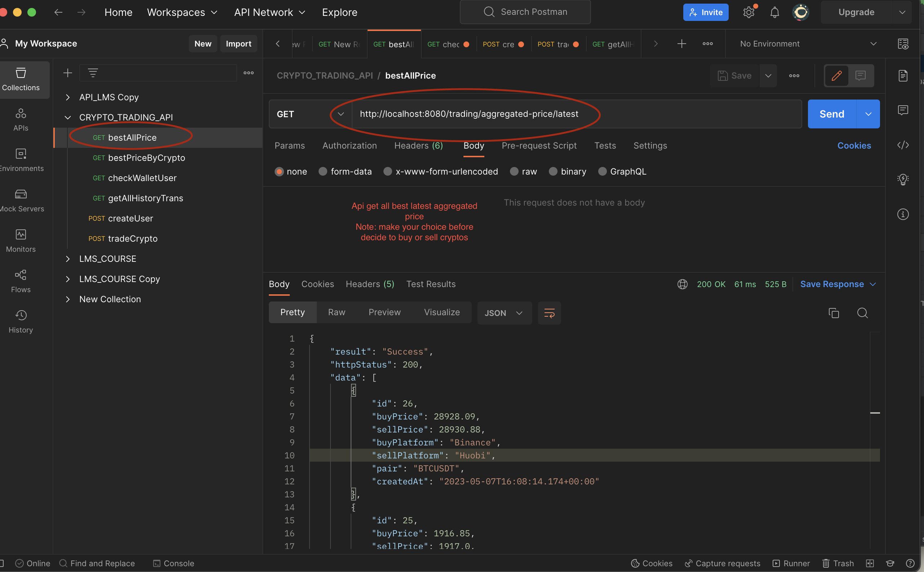
Task: Expand the LMS_COURSE collection
Action: 68,259
